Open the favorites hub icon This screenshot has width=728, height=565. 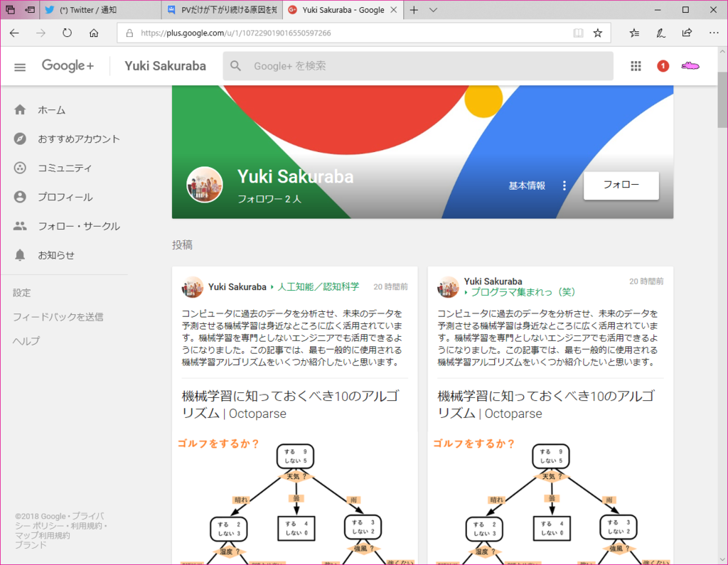click(634, 33)
